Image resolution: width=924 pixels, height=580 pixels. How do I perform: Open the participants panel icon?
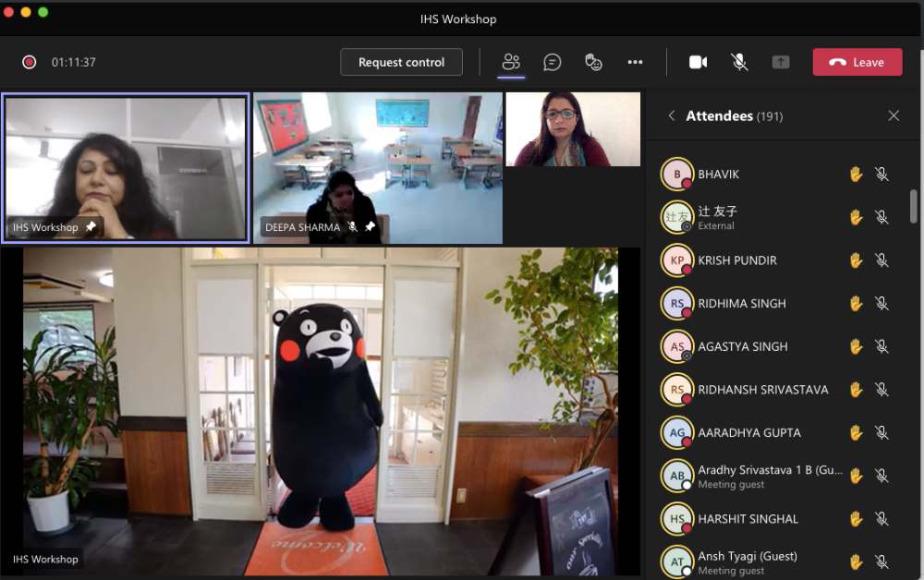pyautogui.click(x=511, y=62)
